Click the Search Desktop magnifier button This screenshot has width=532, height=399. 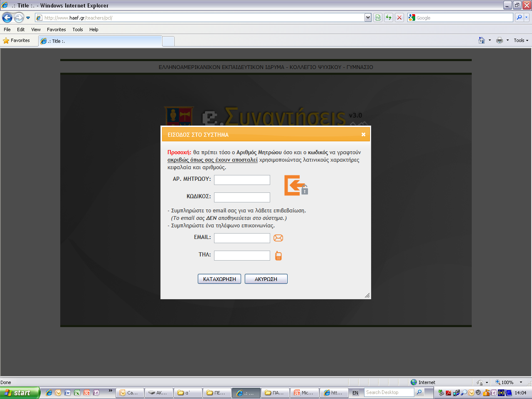419,392
